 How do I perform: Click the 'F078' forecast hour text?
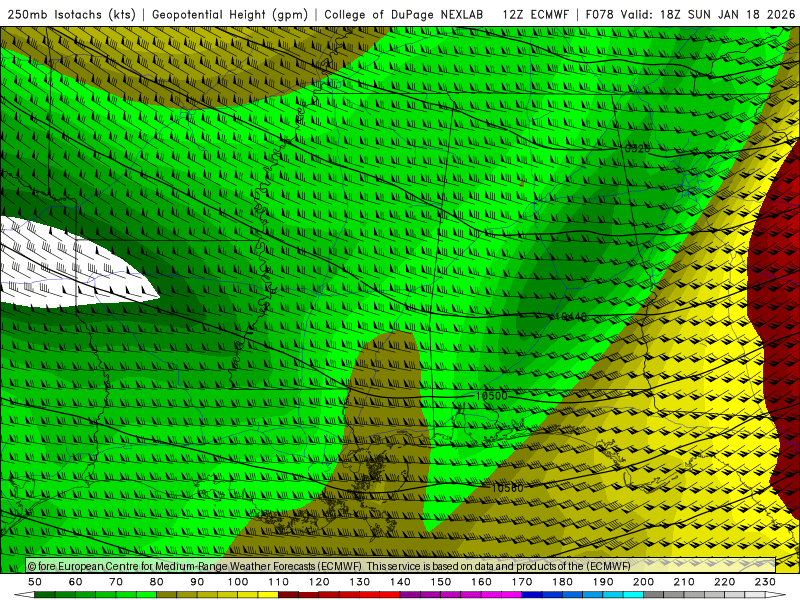(599, 14)
